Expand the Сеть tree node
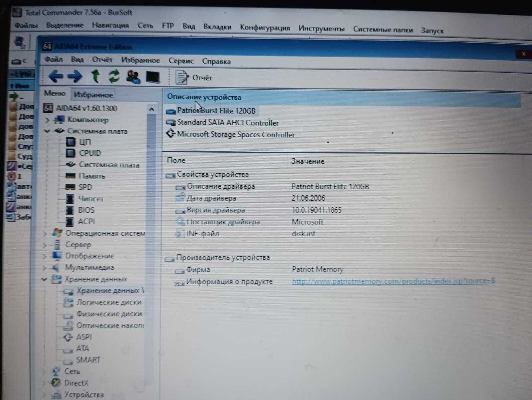 point(44,371)
